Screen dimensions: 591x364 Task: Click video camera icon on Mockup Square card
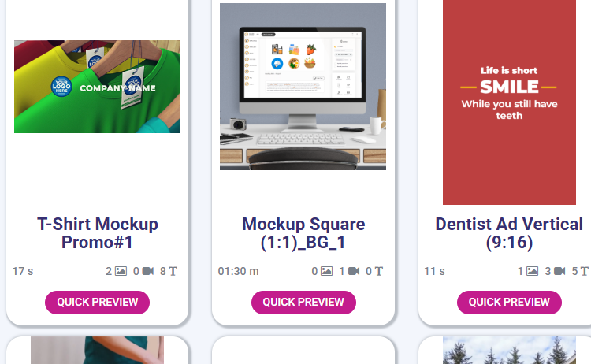coord(354,271)
